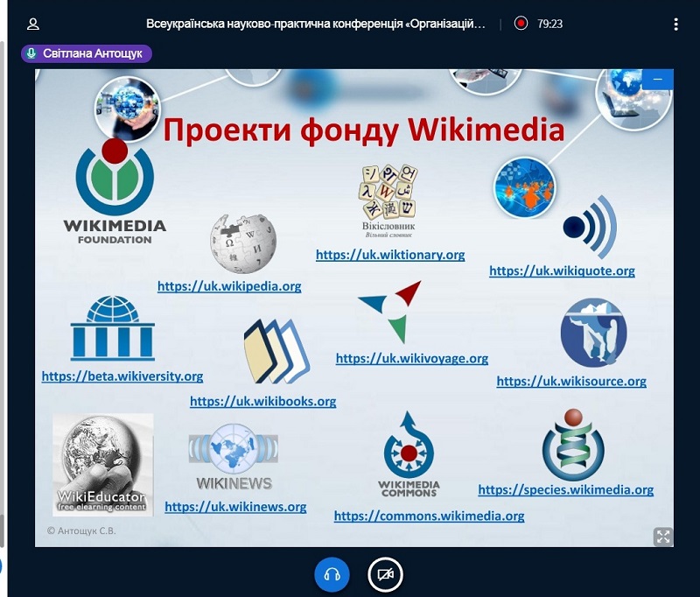The width and height of the screenshot is (700, 597).
Task: Follow the beta.wikiversity.org link
Action: (x=122, y=376)
